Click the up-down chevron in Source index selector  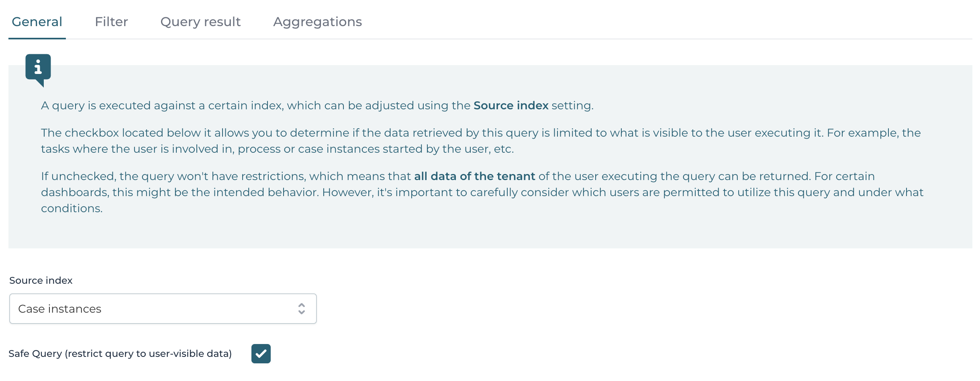coord(302,309)
